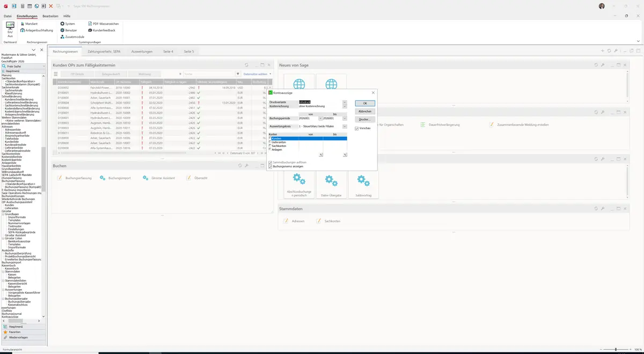The image size is (644, 354).
Task: Open the PDF-Wasserzeichen option
Action: pyautogui.click(x=103, y=24)
